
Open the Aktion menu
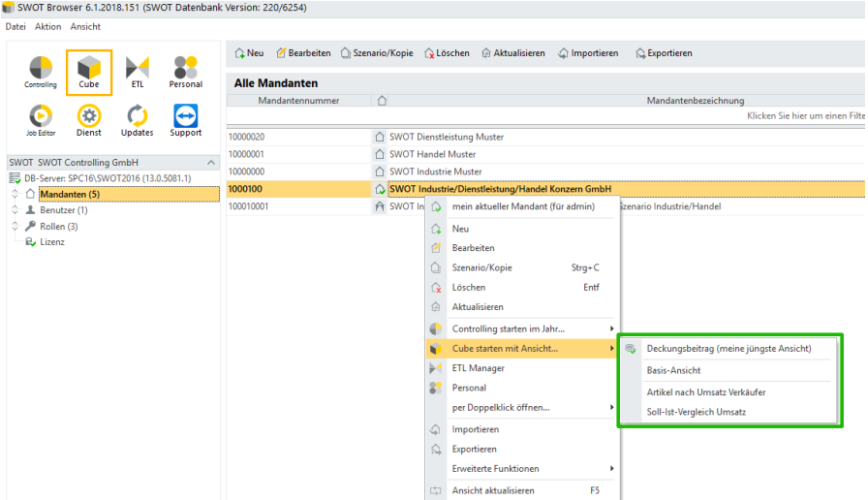click(x=48, y=26)
